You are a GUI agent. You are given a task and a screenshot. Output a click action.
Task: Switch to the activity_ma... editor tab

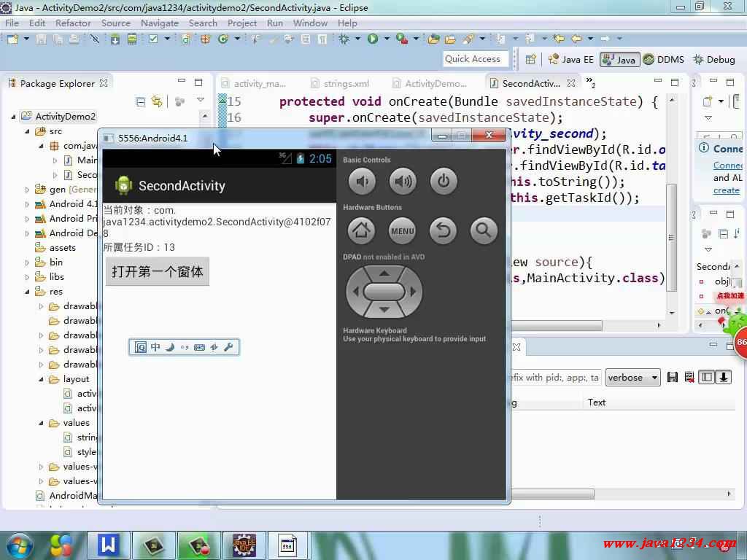tap(254, 84)
